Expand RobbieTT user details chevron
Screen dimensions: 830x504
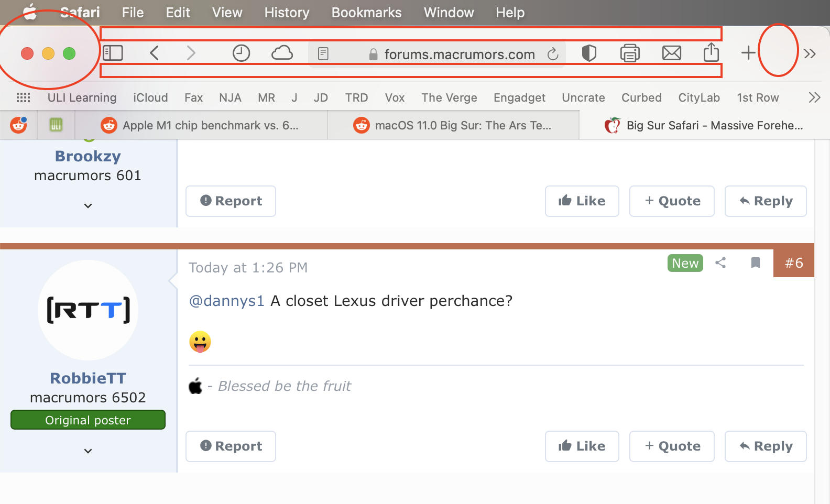point(88,451)
